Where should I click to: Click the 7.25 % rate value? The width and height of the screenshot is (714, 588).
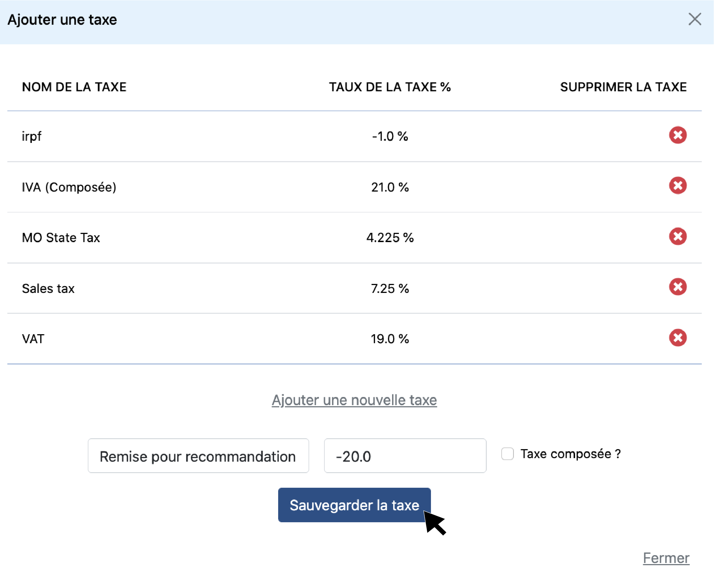click(390, 289)
